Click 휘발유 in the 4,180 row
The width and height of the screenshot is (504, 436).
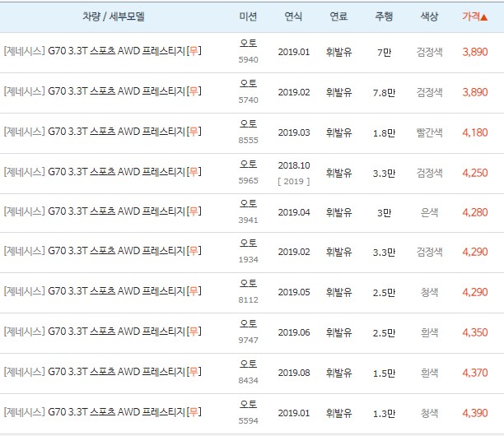[x=338, y=132]
